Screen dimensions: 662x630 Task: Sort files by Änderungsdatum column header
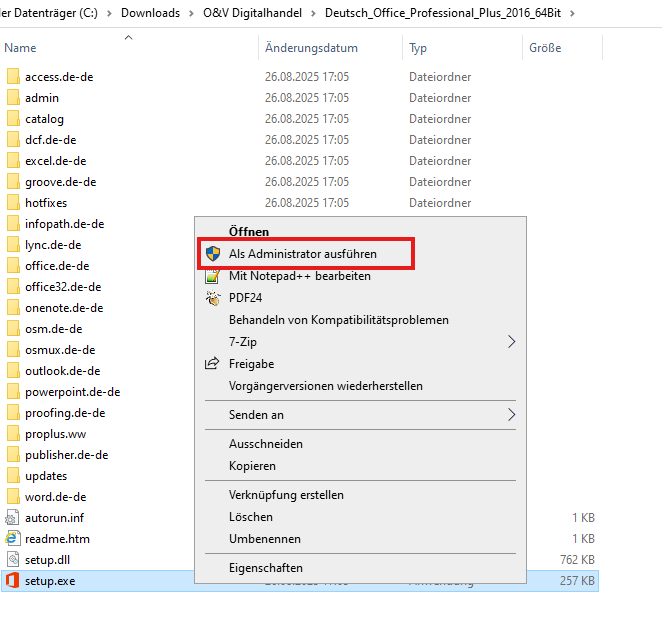pos(311,48)
